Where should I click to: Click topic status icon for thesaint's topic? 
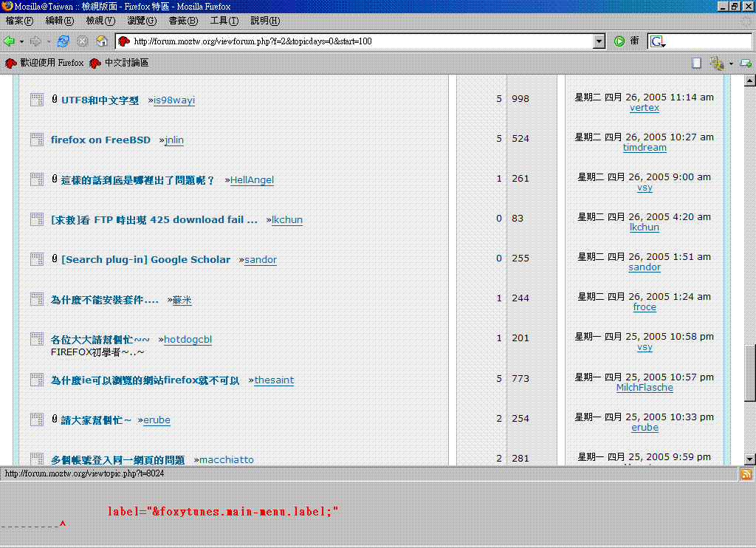[x=37, y=380]
